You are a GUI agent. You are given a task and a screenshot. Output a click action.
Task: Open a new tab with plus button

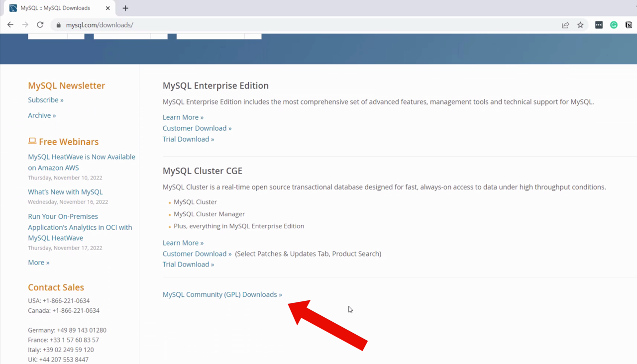(125, 8)
